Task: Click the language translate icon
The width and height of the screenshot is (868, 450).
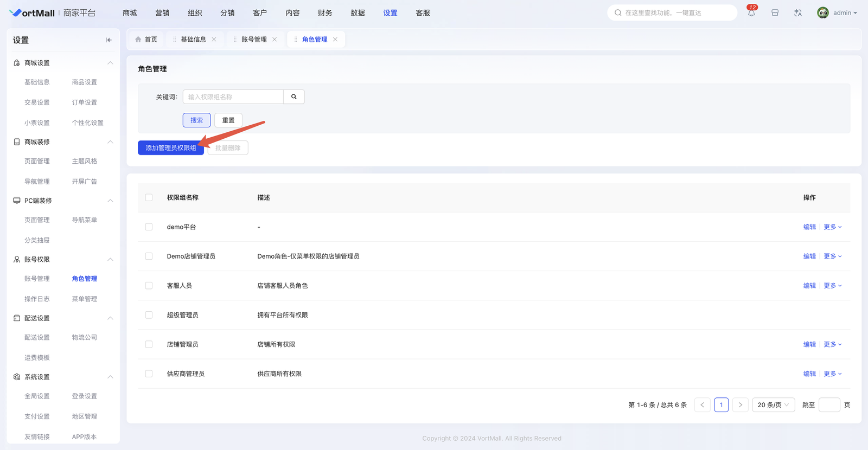Action: pos(798,13)
